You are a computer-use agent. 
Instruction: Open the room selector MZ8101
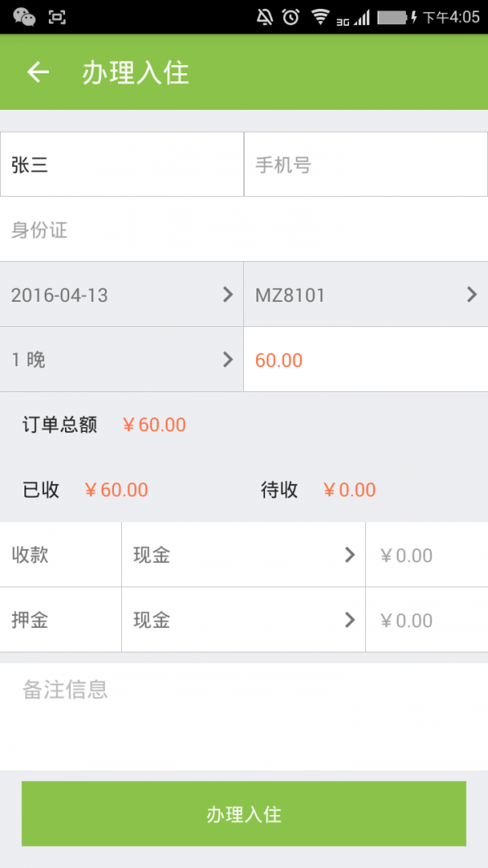366,294
